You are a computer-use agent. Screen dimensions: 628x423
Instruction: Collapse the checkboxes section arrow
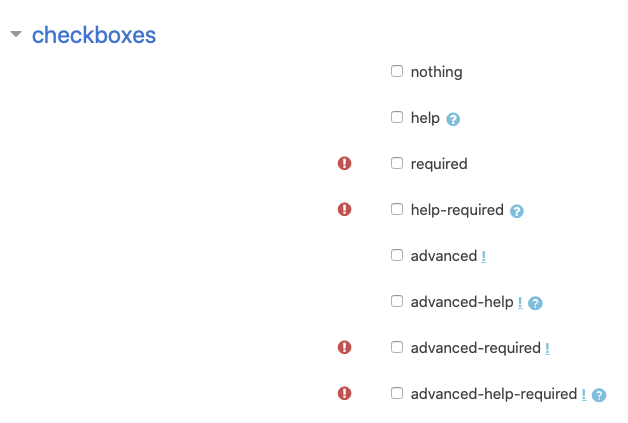tap(16, 34)
